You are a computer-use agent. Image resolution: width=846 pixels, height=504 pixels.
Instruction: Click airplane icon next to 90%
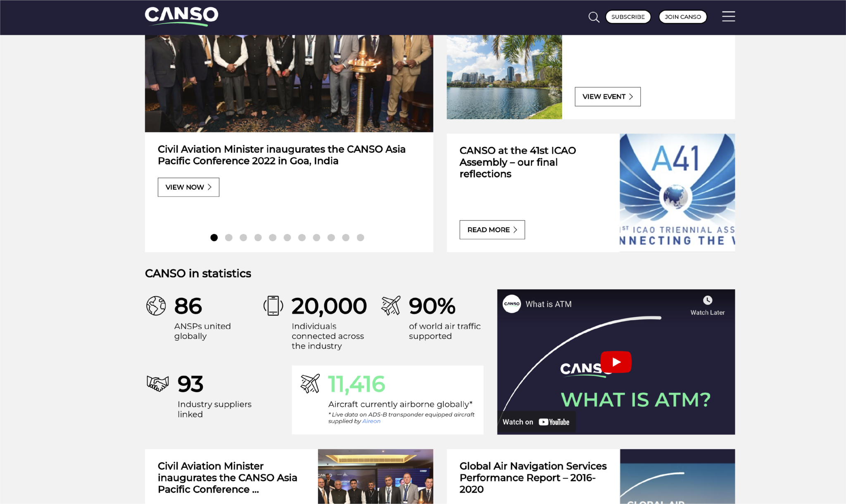[391, 306]
